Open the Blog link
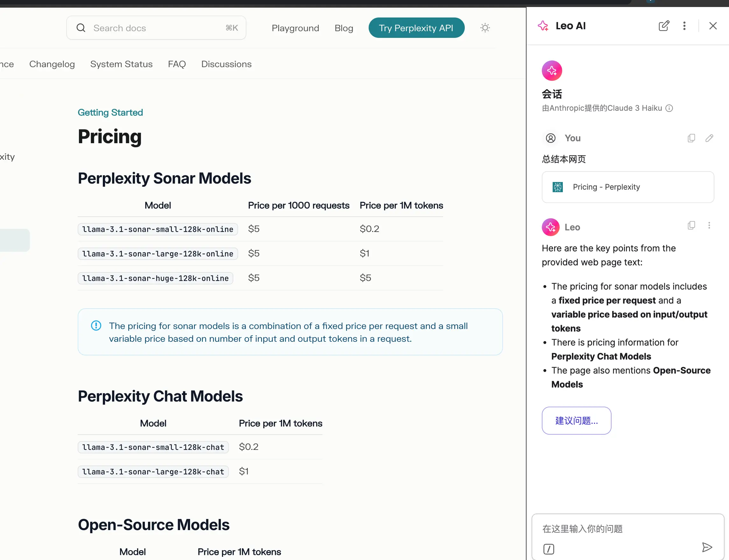Viewport: 729px width, 560px height. 344,28
